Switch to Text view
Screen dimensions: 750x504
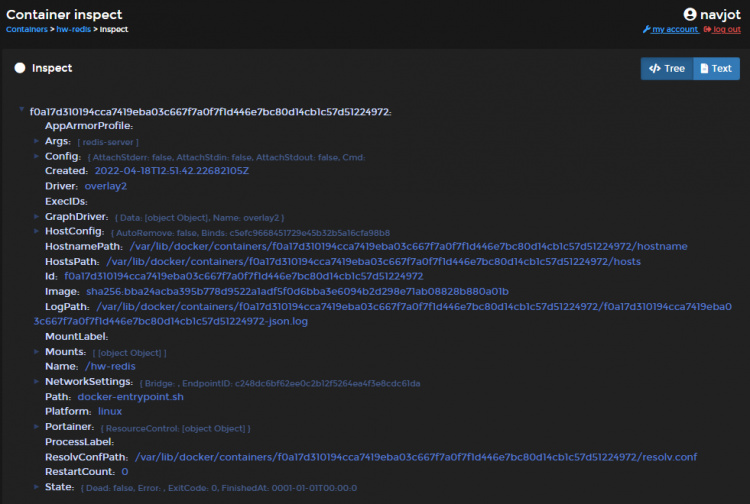[x=714, y=69]
